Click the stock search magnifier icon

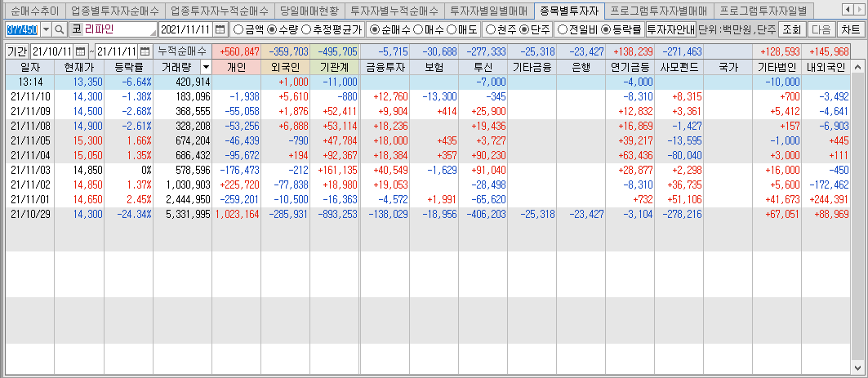click(x=60, y=29)
